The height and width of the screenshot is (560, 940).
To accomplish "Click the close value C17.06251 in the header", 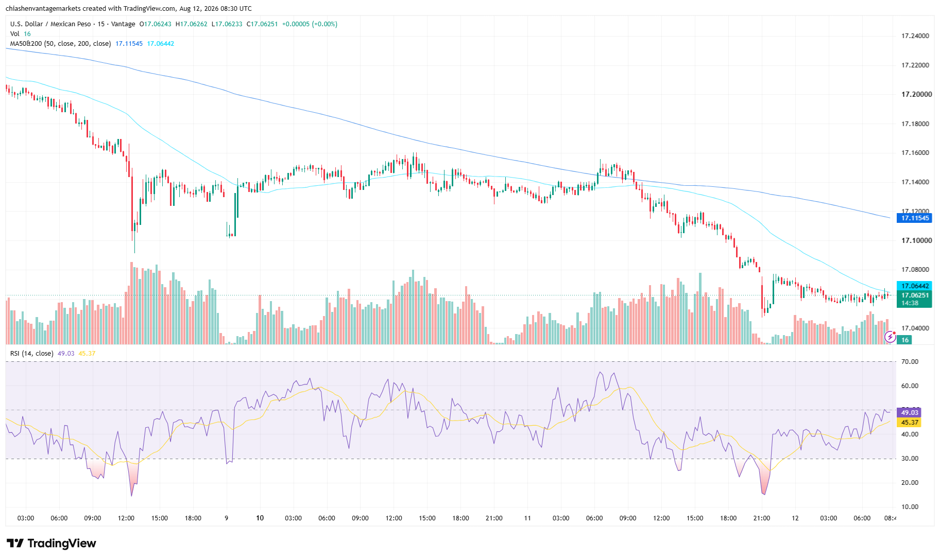I will (262, 24).
